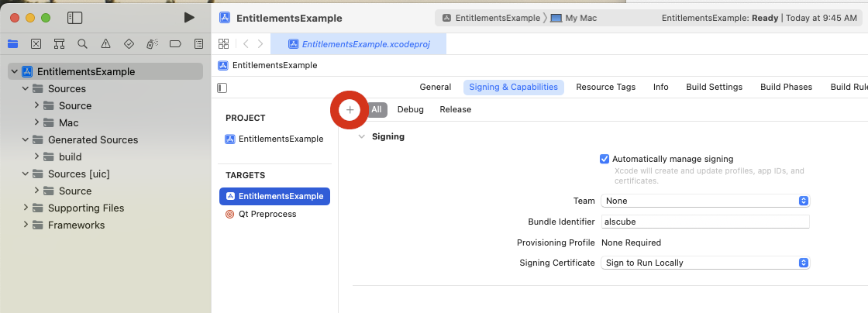868x313 pixels.
Task: Click the EntitlementsExample app icon in the title bar
Action: (224, 18)
